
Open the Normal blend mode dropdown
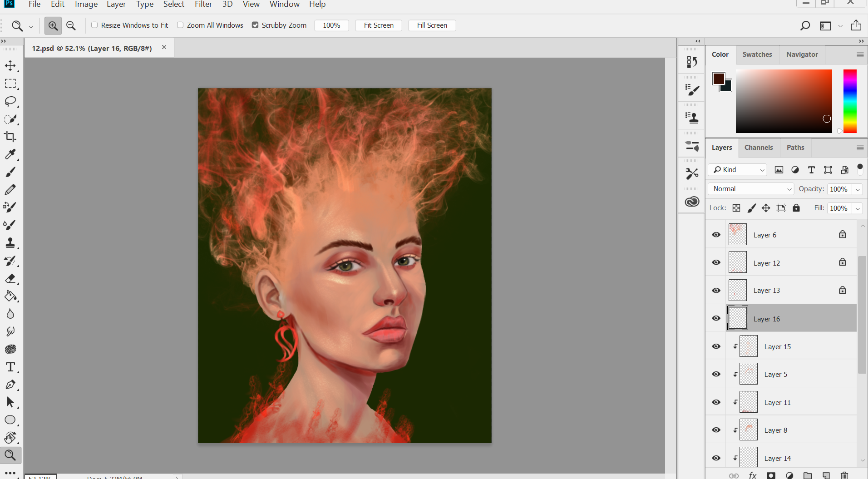(751, 189)
